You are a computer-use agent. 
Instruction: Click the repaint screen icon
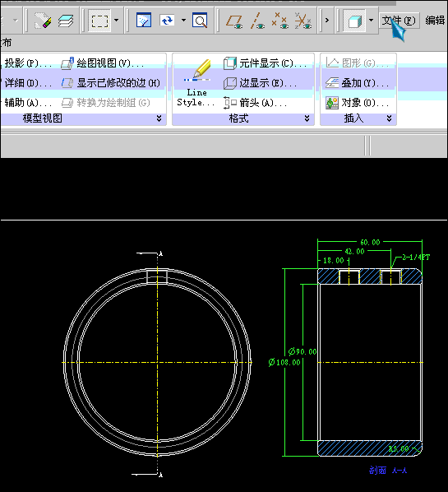pyautogui.click(x=144, y=21)
